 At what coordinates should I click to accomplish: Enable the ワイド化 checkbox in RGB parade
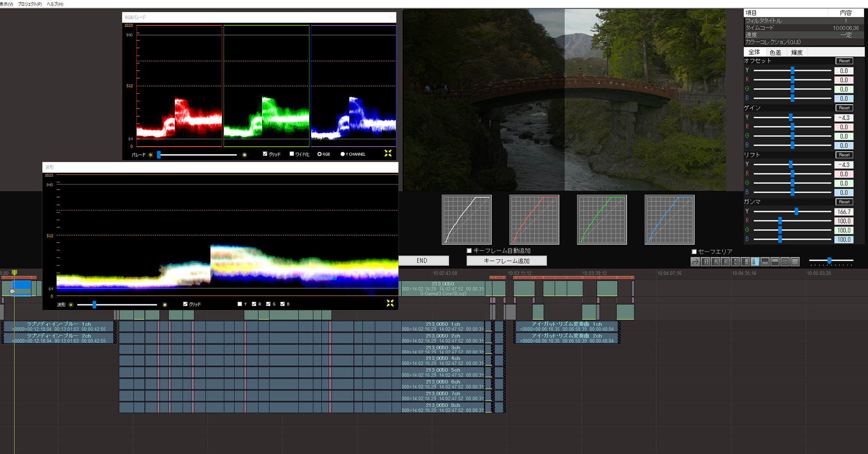pyautogui.click(x=292, y=154)
